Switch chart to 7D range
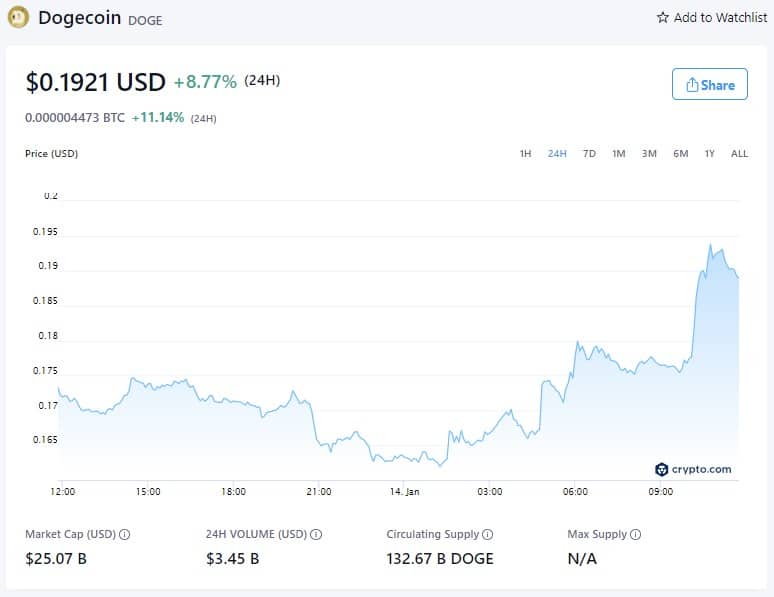774x597 pixels. pos(589,154)
